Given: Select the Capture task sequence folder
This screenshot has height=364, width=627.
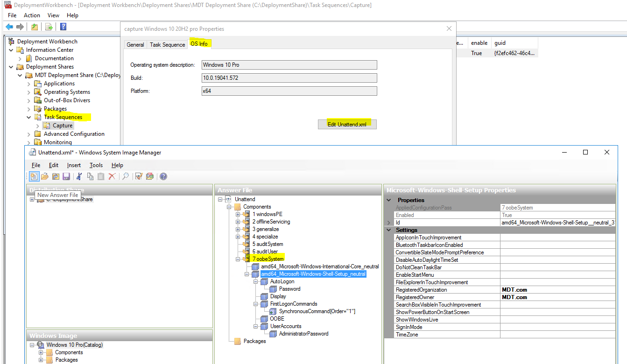Looking at the screenshot, I should click(57, 126).
